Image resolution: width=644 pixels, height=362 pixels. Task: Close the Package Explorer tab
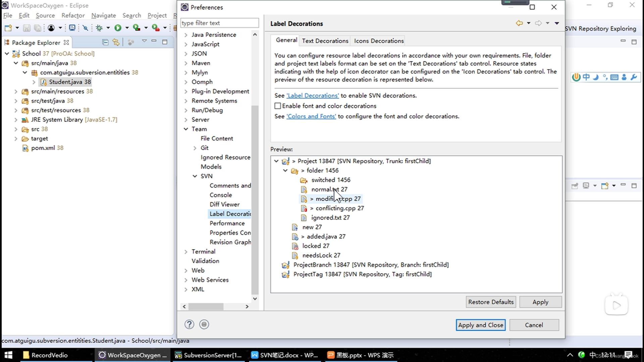(66, 43)
